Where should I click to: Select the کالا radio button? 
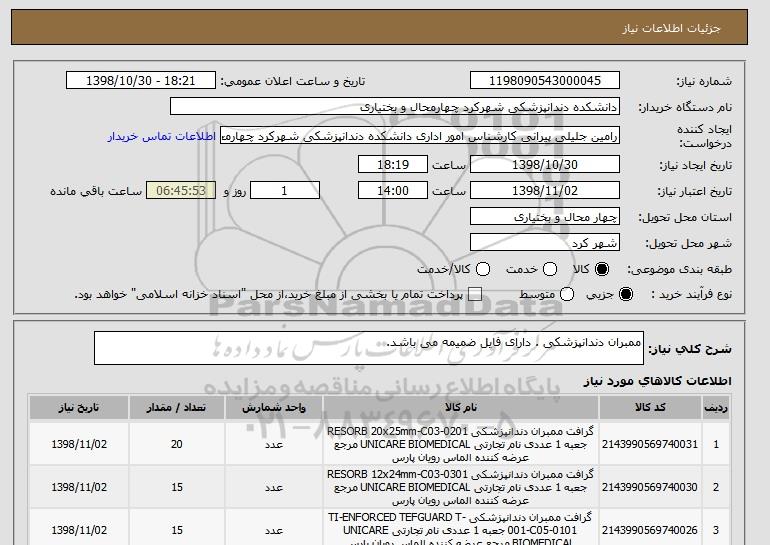point(602,269)
